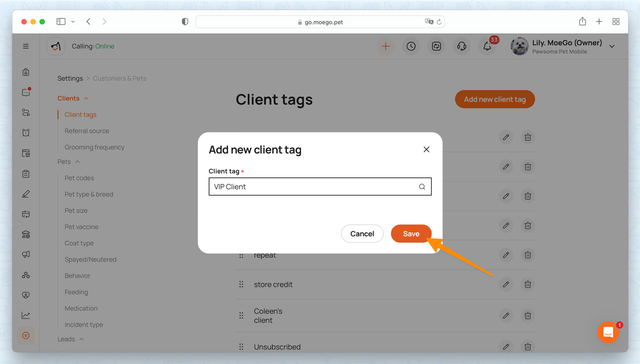Toggle the hamburger menu sidebar

(26, 46)
